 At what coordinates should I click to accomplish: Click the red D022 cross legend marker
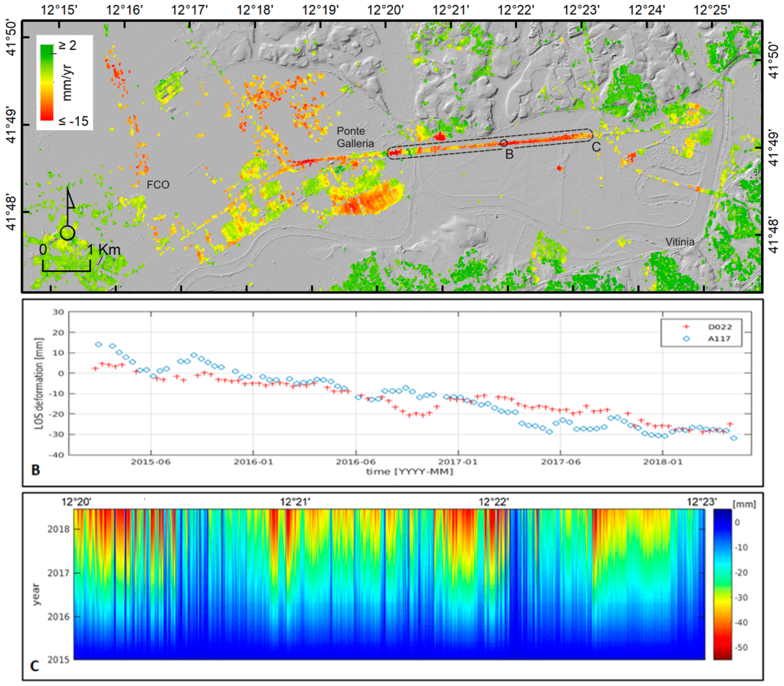pos(686,327)
